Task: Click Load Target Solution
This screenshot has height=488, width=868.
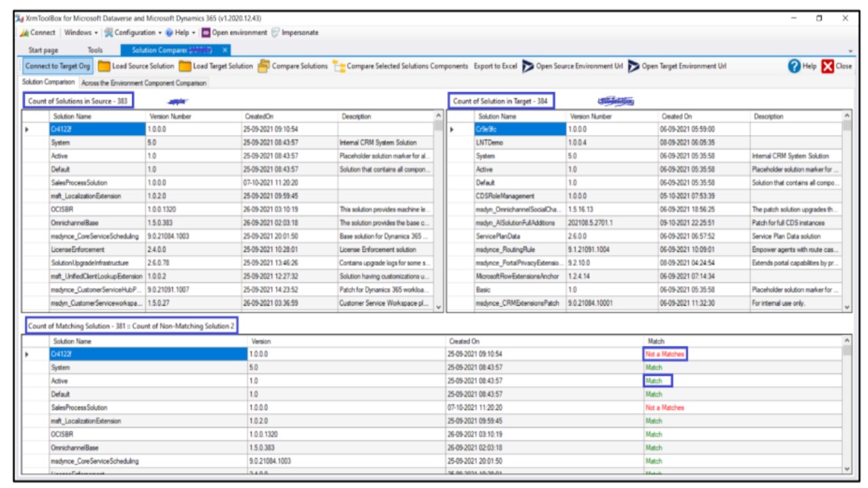Action: 216,66
